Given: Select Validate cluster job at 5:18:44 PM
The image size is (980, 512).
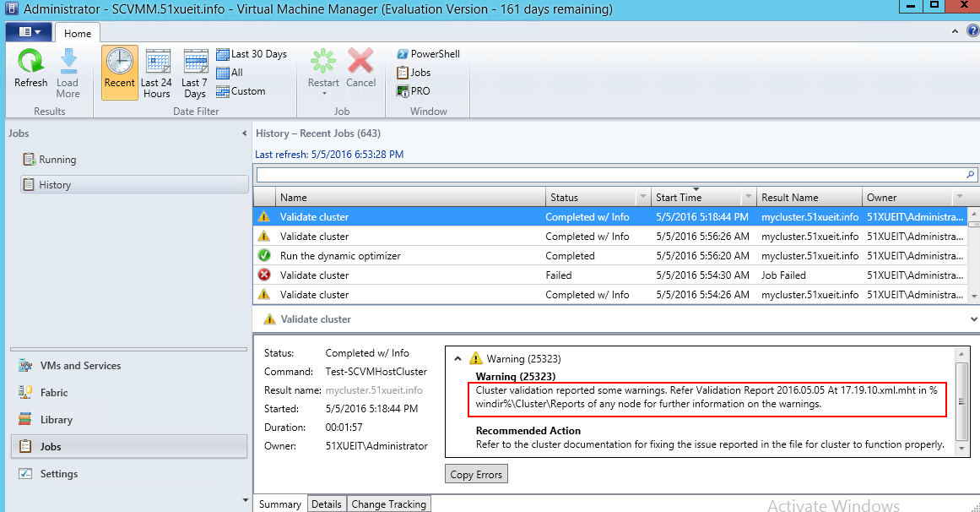Looking at the screenshot, I should tap(610, 216).
